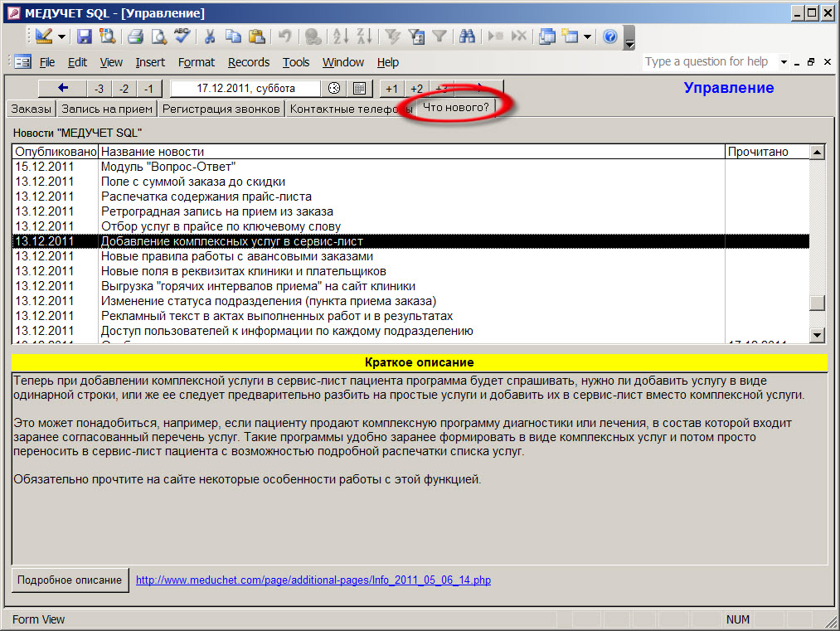This screenshot has width=840, height=631.
Task: Click the Paste clipboard icon
Action: tap(257, 36)
